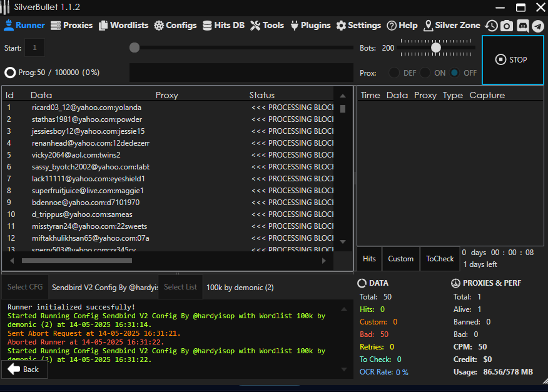Select the ON proxy mode radio button
Image resolution: width=548 pixels, height=392 pixels.
click(x=425, y=73)
